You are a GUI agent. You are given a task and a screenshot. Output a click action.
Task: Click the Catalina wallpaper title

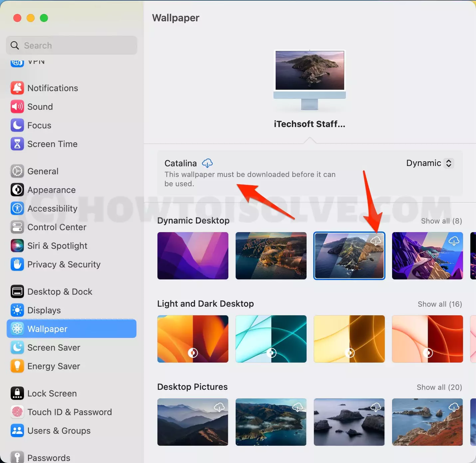[181, 163]
